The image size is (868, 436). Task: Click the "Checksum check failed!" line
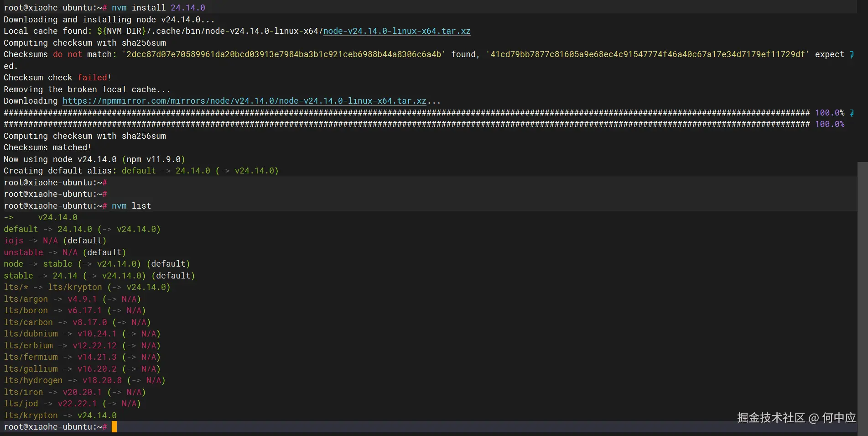[57, 78]
